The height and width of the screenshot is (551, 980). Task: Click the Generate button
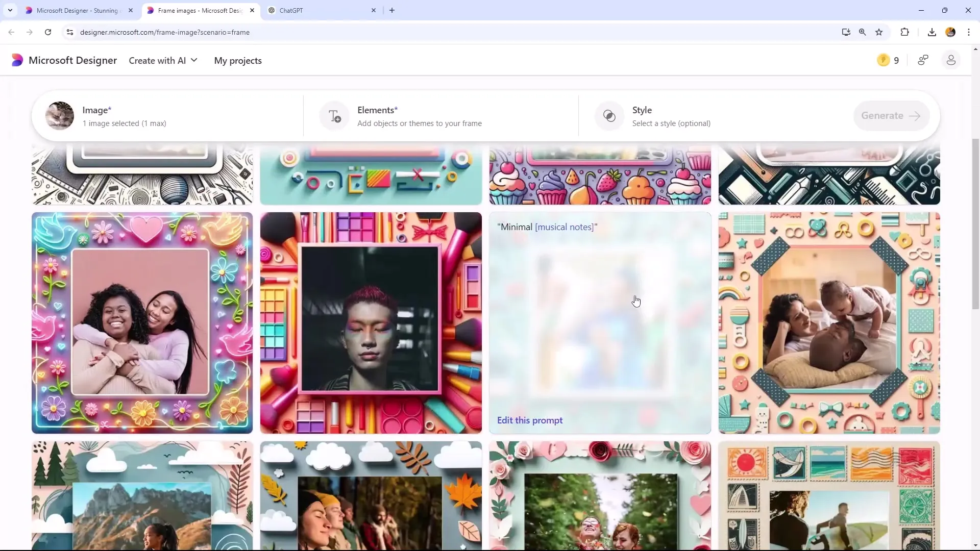(x=891, y=116)
